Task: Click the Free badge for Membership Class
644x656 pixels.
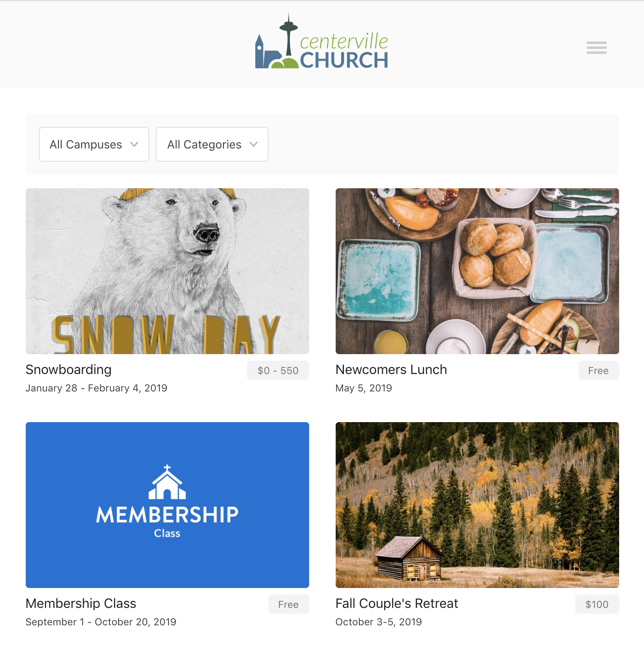Action: [x=288, y=604]
